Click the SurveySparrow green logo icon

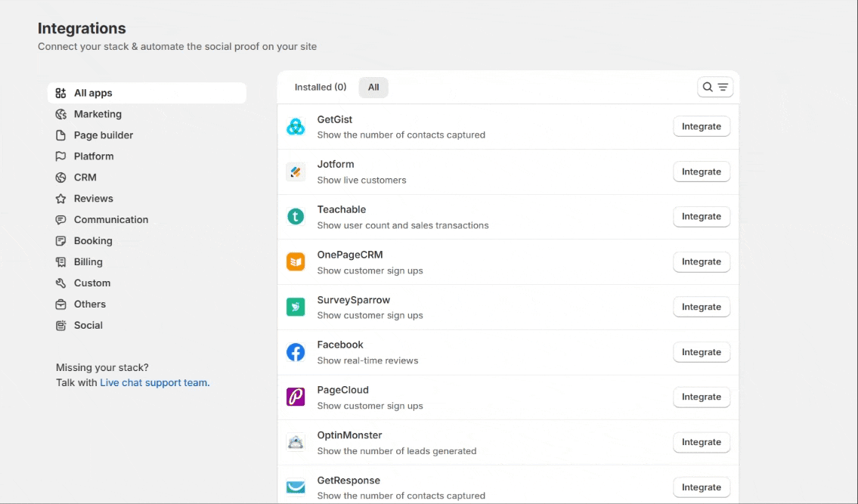(296, 307)
